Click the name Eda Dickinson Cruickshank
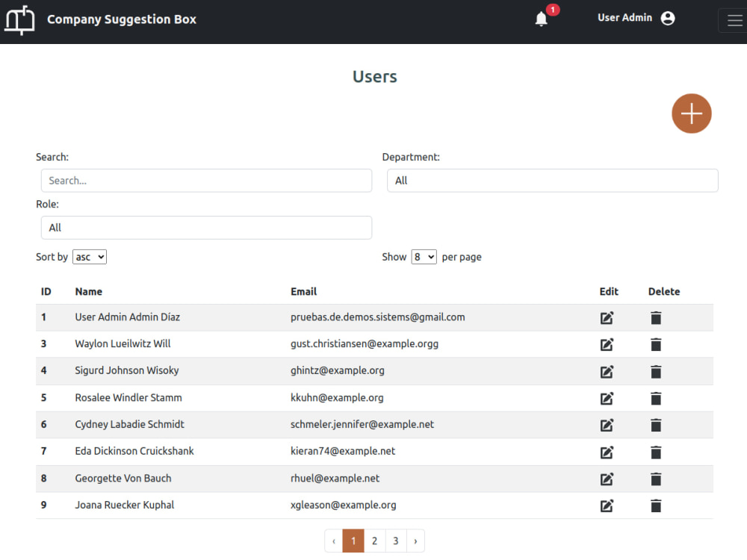Image resolution: width=747 pixels, height=560 pixels. [134, 451]
